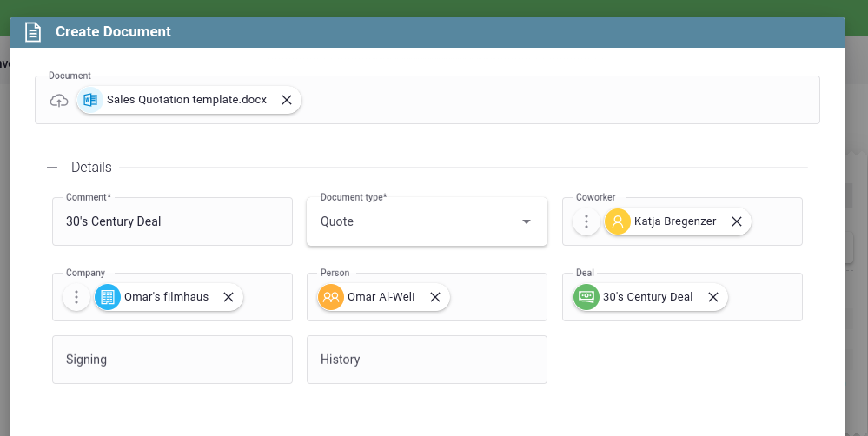The height and width of the screenshot is (436, 868).
Task: Click the 30's Century Deal money icon
Action: coord(586,297)
